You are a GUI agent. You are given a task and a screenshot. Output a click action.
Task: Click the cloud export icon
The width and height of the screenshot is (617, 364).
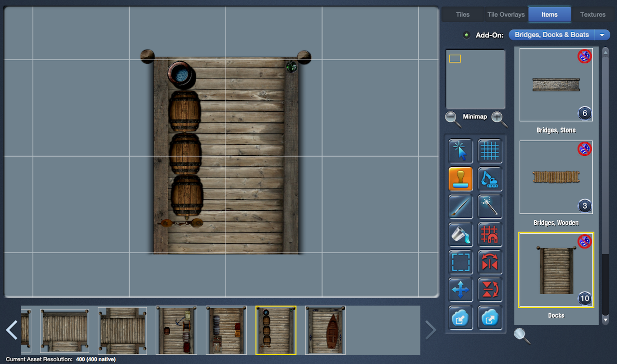click(x=490, y=318)
